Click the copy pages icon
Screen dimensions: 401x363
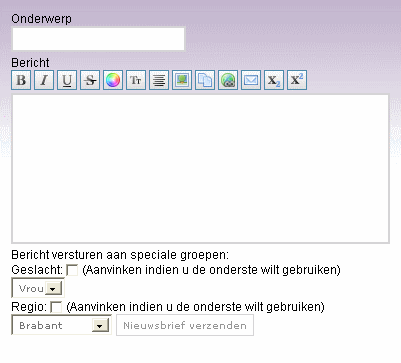point(205,80)
